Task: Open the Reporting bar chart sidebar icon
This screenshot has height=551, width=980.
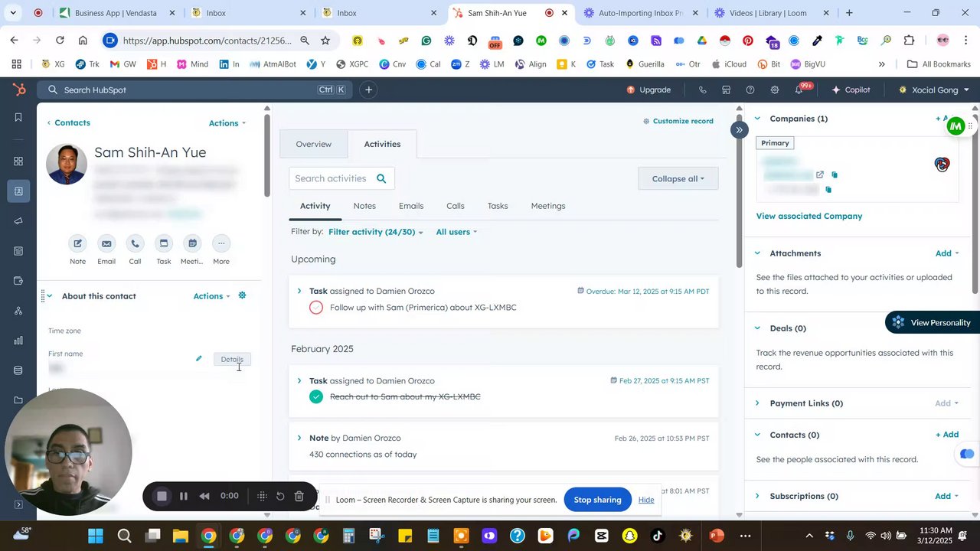Action: 18,341
